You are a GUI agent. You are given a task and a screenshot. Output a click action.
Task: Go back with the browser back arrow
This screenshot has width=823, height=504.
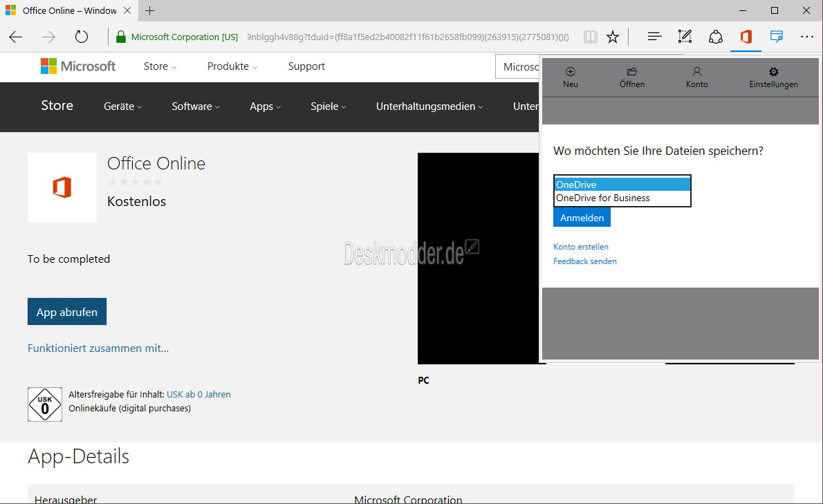(x=16, y=37)
